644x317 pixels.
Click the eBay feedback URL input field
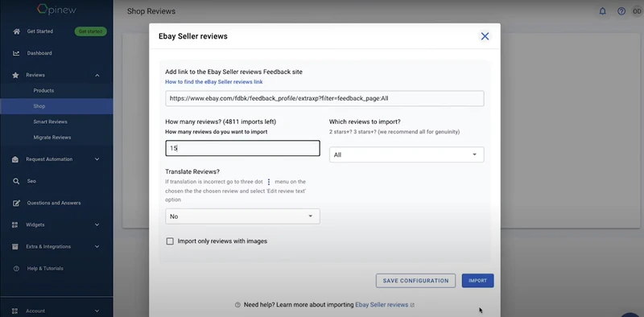coord(324,98)
